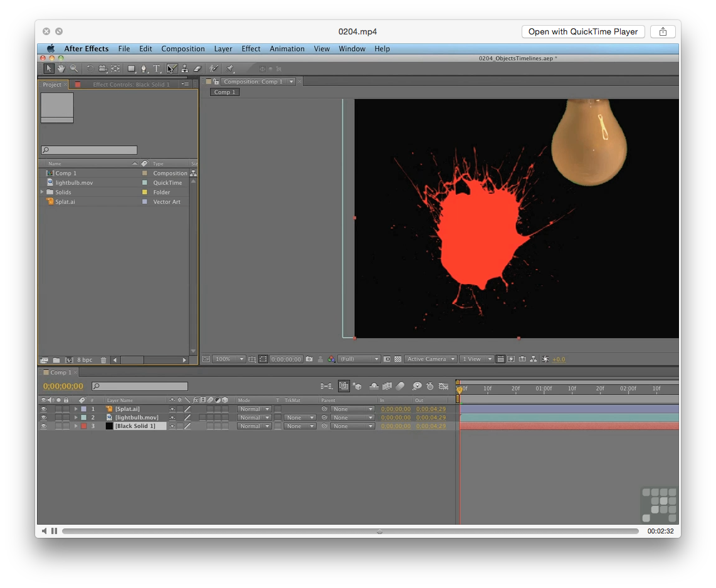The width and height of the screenshot is (716, 588).
Task: Click the Comp 1 breadcrumb button
Action: [224, 92]
